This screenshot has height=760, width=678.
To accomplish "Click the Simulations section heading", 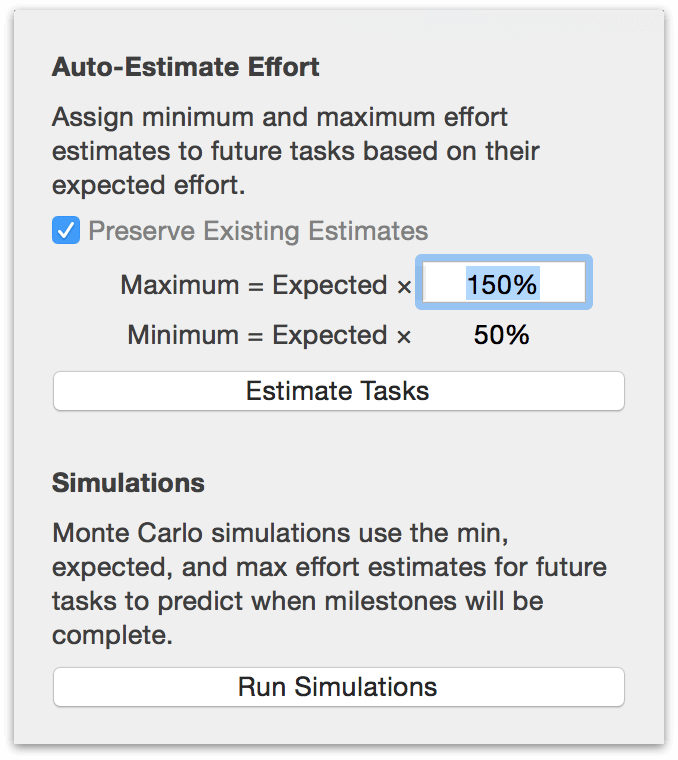I will [128, 483].
